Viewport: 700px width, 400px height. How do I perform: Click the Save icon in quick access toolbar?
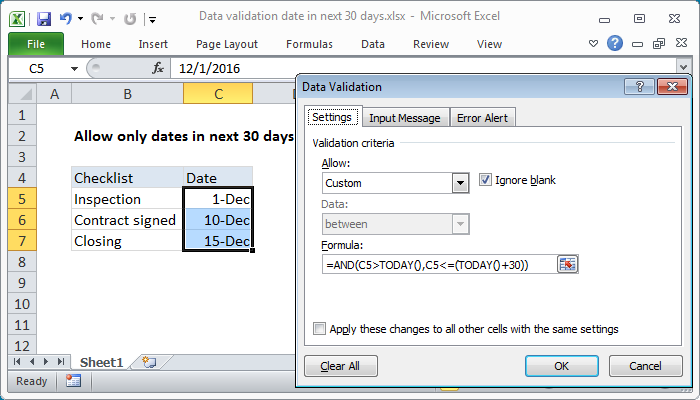point(44,19)
